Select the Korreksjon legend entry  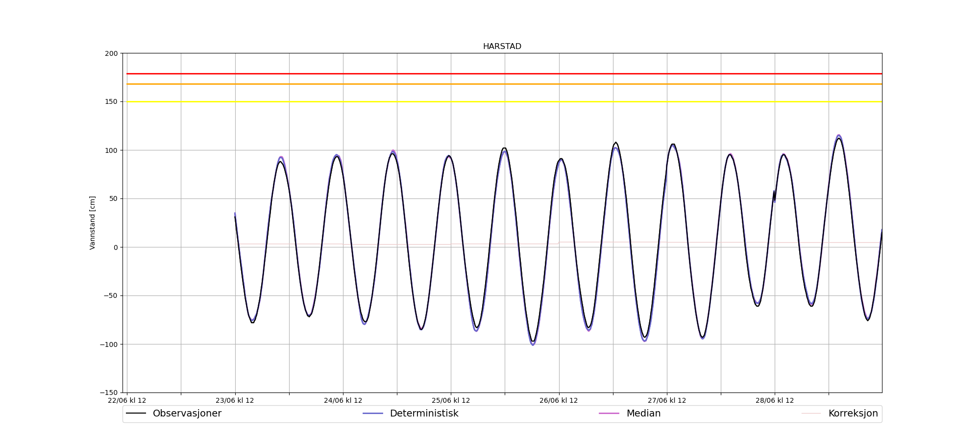coord(840,414)
